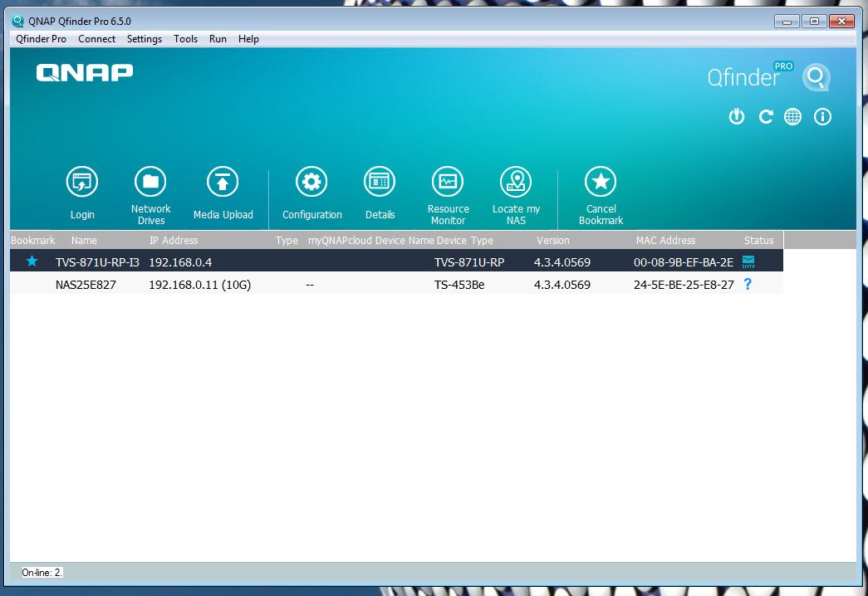Image resolution: width=868 pixels, height=596 pixels.
Task: Sort by Bookmark column header
Action: pos(32,240)
